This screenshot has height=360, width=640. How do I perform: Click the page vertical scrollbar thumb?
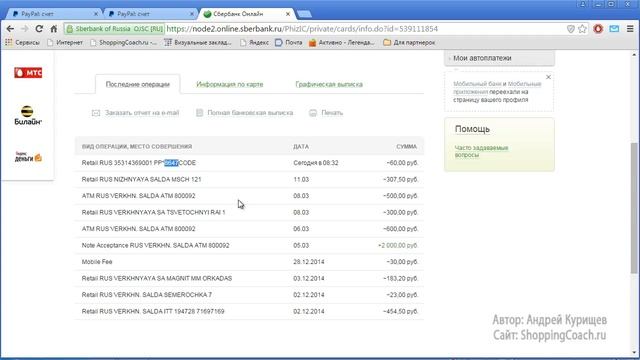[634, 208]
